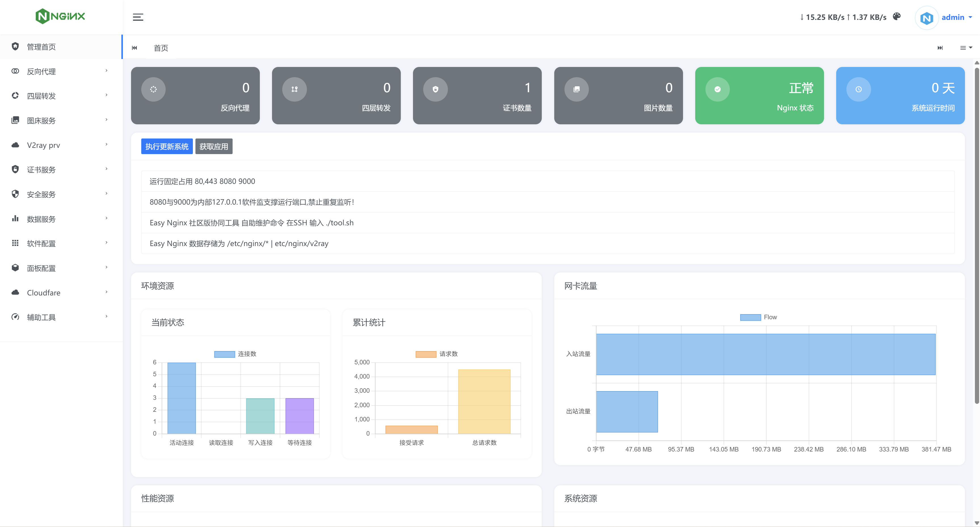Viewport: 980px width, 527px height.
Task: Click the 活动连接 blue bar
Action: [182, 398]
